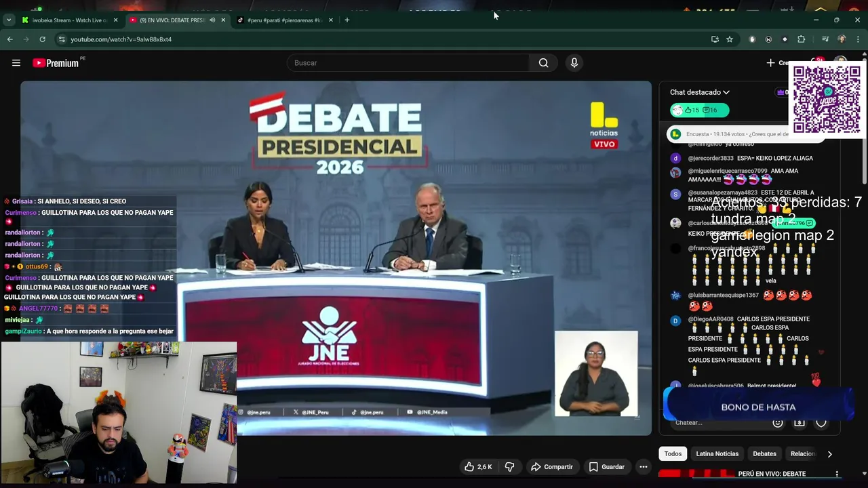Dislike the video with thumbs down
The height and width of the screenshot is (488, 868).
click(x=509, y=467)
